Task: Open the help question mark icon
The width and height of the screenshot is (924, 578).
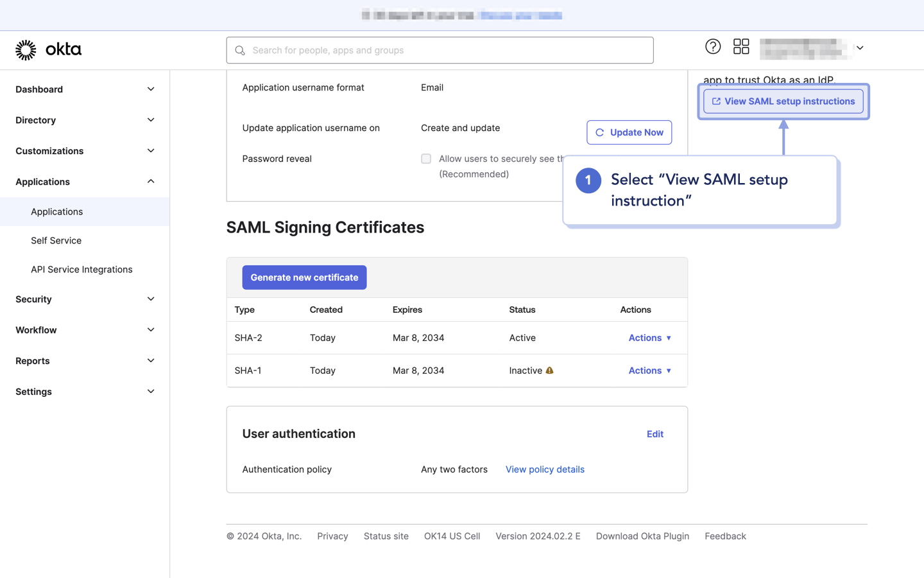Action: [x=713, y=46]
